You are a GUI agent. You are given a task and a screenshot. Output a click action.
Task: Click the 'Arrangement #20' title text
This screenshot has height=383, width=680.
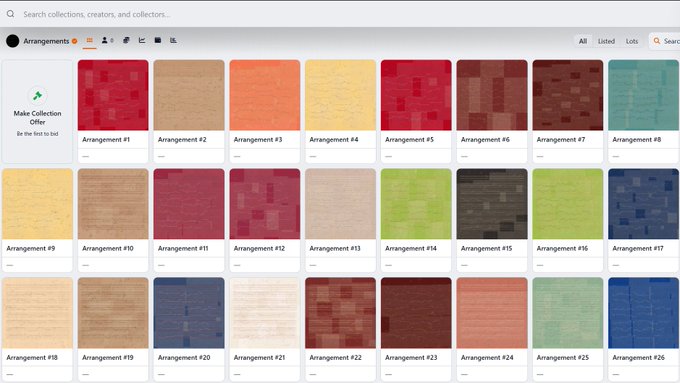click(184, 357)
